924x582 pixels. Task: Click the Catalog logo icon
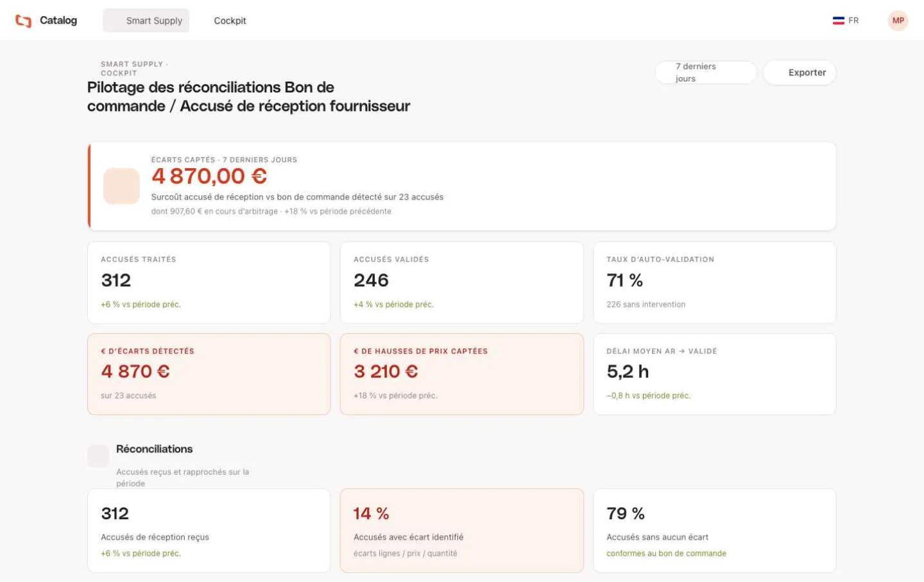(x=23, y=21)
